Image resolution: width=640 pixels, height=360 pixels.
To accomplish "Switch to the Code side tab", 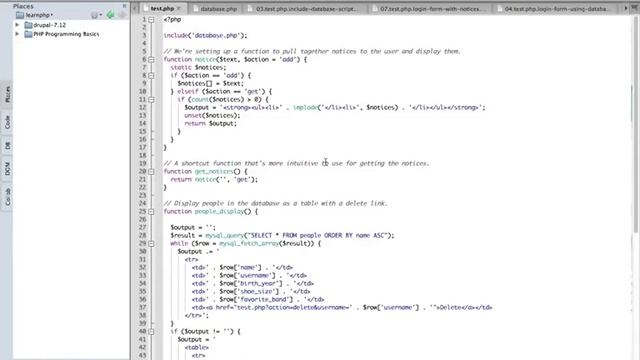I will tap(7, 122).
